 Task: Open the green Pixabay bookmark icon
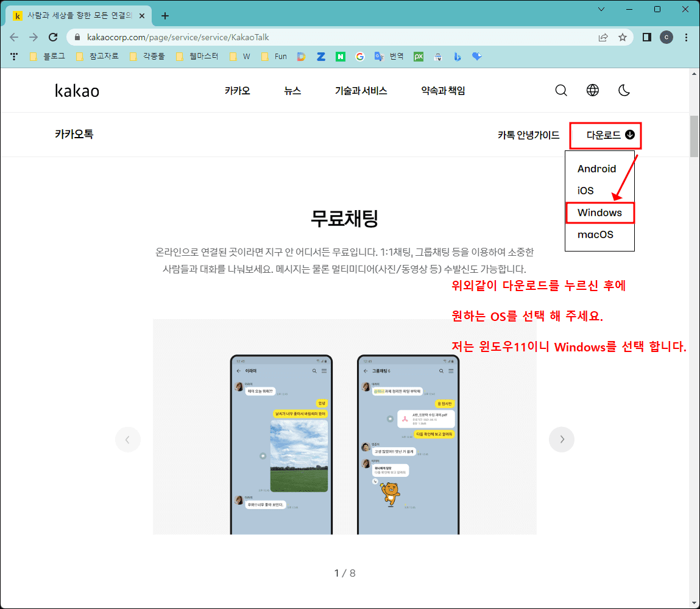[x=418, y=56]
